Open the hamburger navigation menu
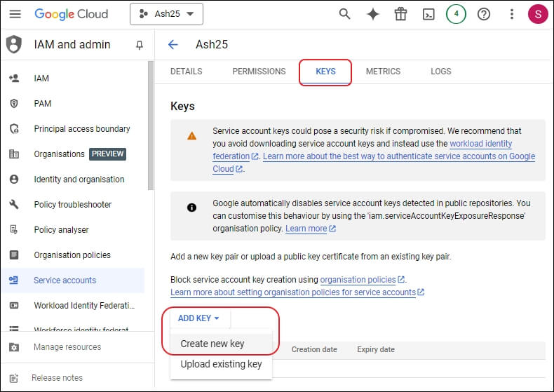Viewport: 554px width, 392px height. 15,14
